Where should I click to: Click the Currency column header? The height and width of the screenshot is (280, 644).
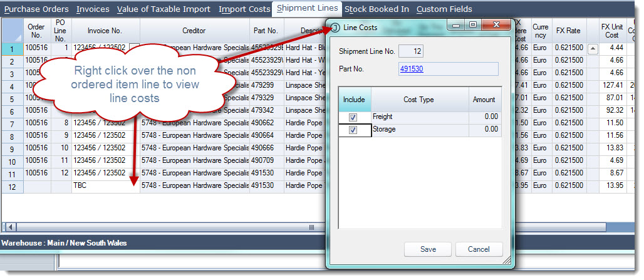541,31
